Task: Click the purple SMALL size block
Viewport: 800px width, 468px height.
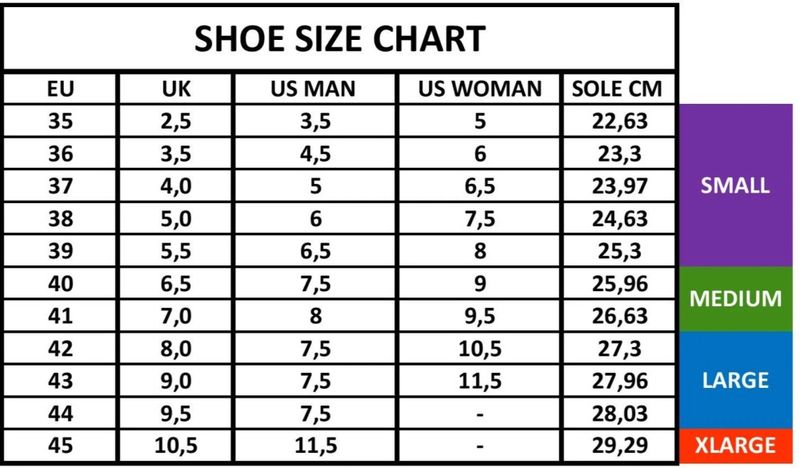Action: pos(736,185)
